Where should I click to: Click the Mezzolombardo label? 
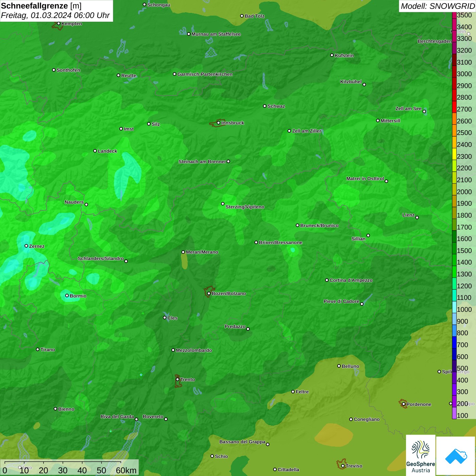194,350
